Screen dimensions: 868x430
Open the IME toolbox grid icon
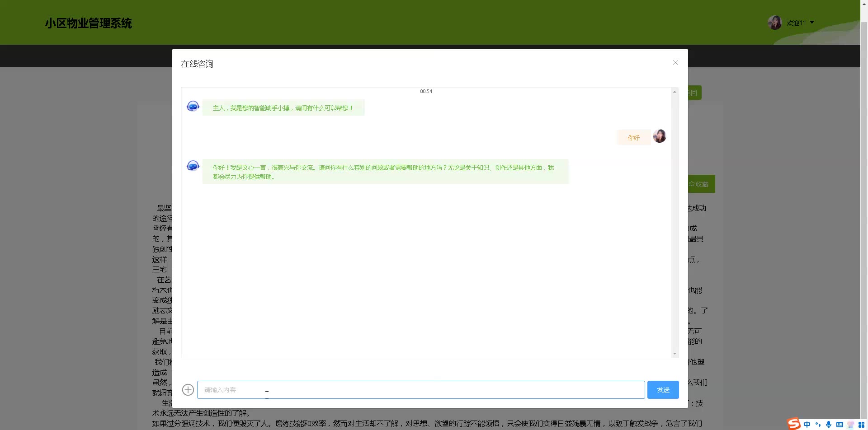click(861, 425)
